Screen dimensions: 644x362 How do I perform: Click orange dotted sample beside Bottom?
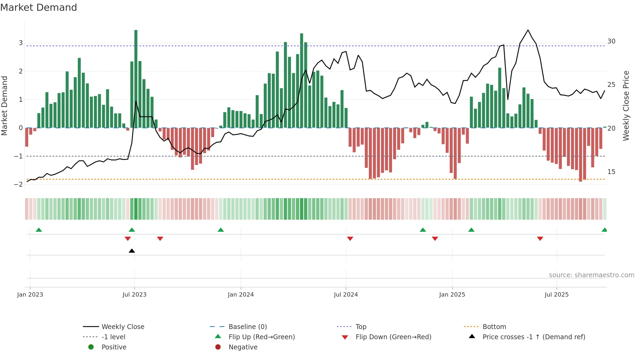[x=471, y=327]
